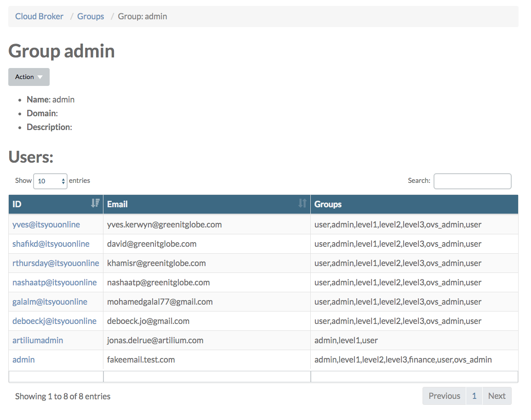531x420 pixels.
Task: Open the artiliumadmin user
Action: point(38,341)
